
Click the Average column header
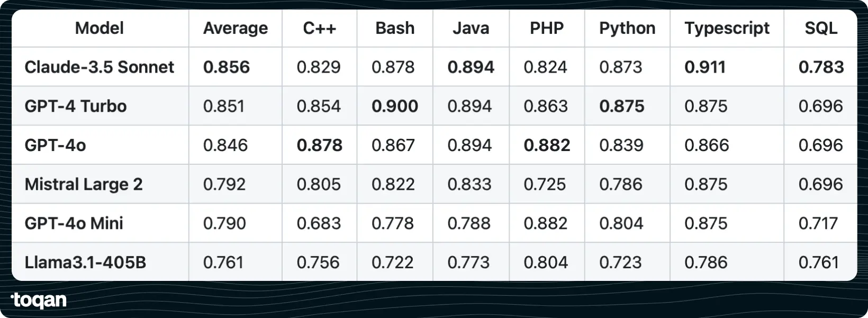[236, 28]
